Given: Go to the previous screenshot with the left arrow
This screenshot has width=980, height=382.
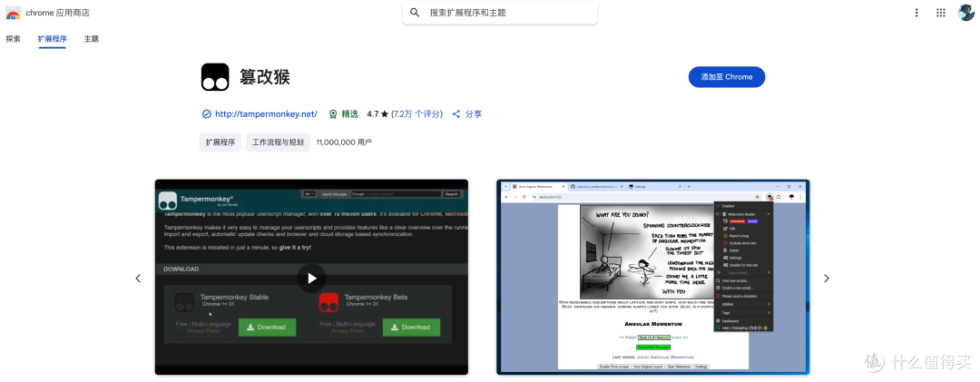Looking at the screenshot, I should click(138, 279).
